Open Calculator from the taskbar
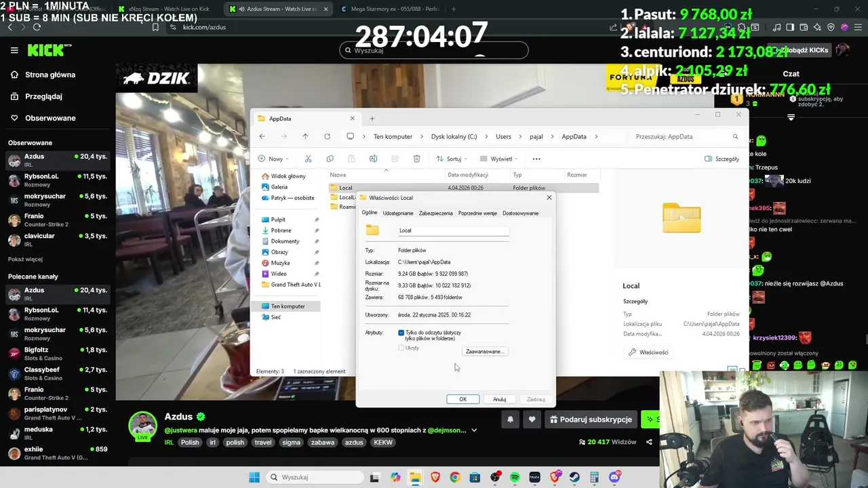Image resolution: width=868 pixels, height=488 pixels. coord(595,477)
